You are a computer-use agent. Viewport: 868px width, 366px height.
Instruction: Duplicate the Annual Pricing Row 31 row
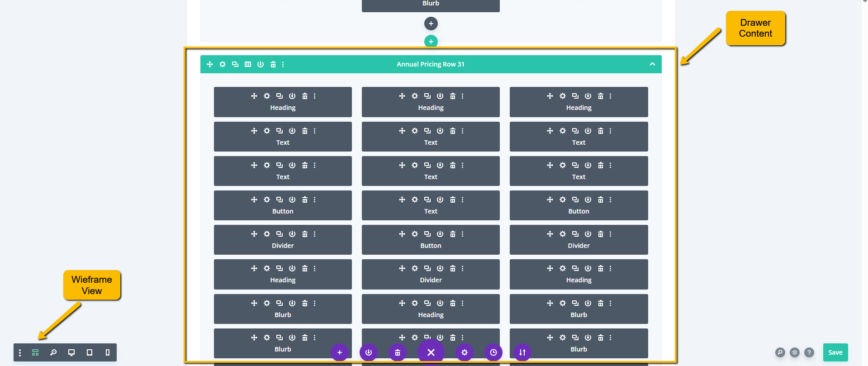coord(235,64)
